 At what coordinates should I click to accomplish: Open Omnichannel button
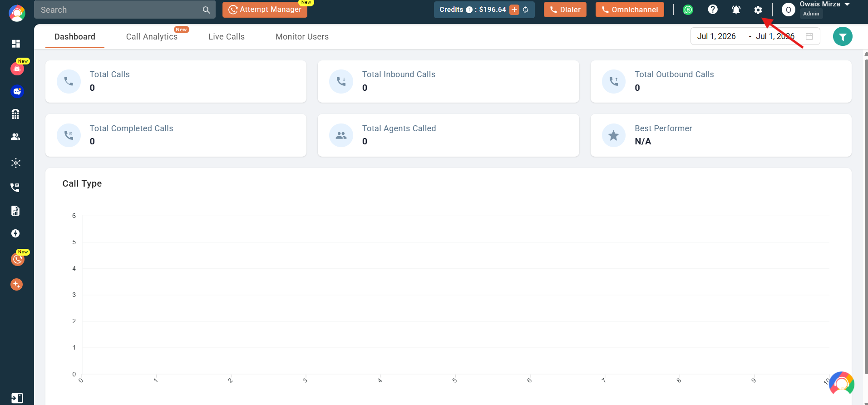(630, 10)
